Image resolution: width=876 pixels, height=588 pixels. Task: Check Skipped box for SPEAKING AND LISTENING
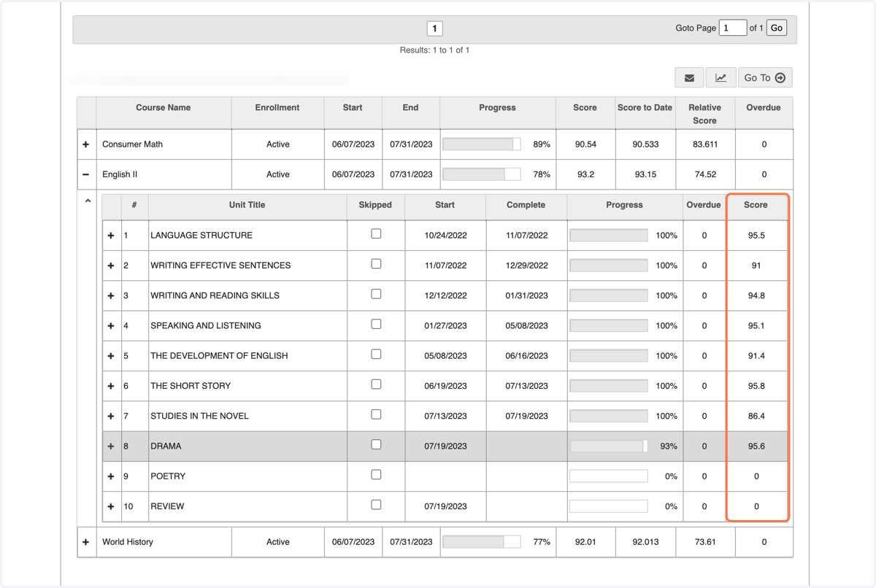pos(376,324)
